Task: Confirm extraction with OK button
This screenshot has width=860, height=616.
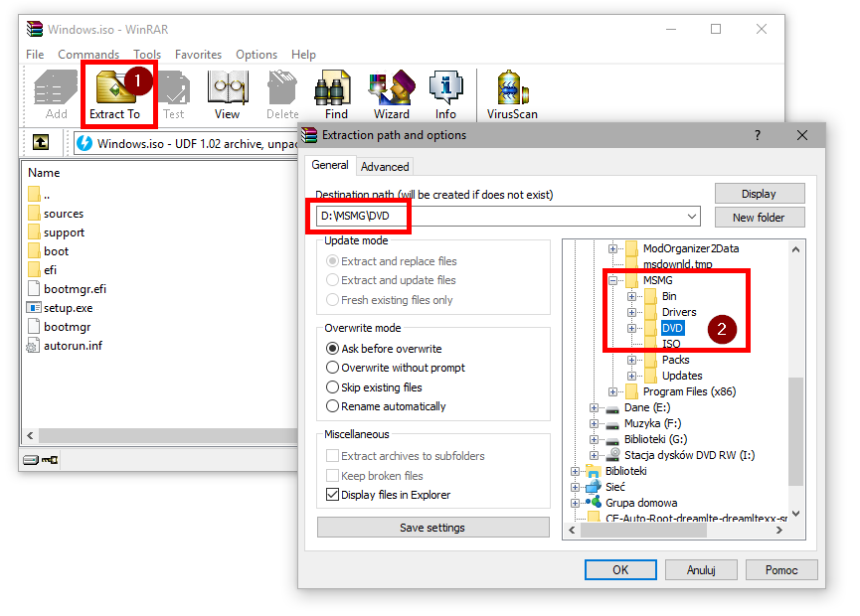Action: click(x=620, y=569)
